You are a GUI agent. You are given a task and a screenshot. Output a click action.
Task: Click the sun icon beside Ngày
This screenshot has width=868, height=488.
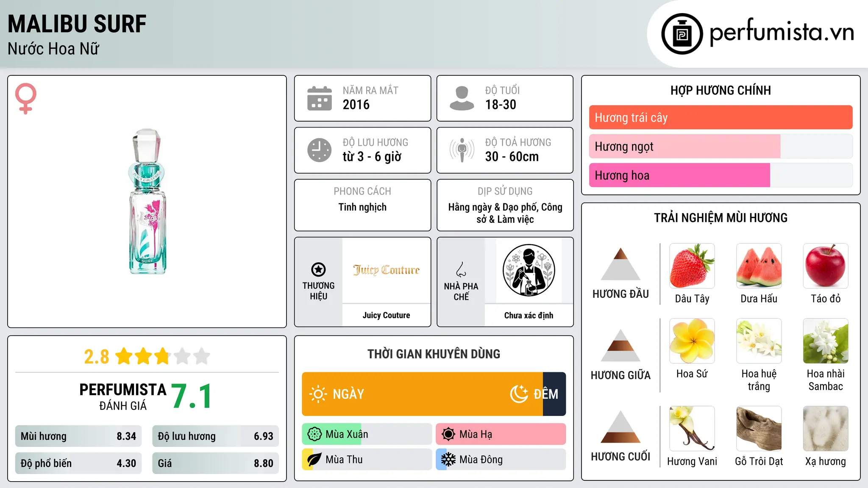point(318,394)
